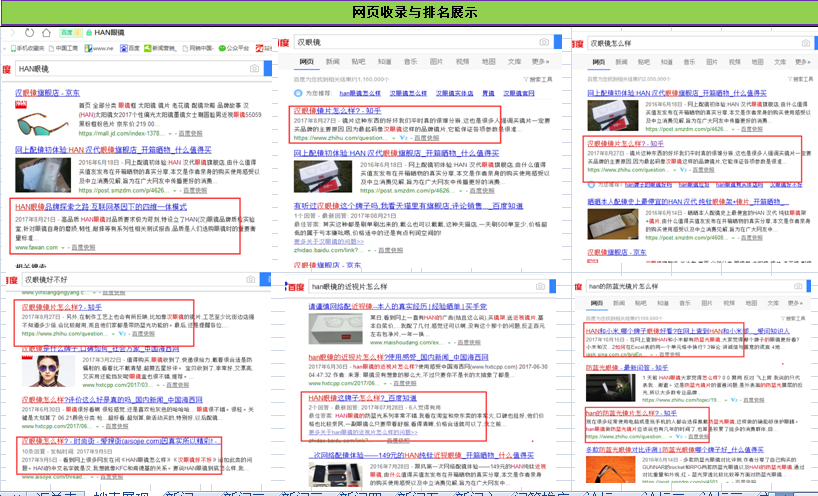Click blue search button beside han眼镜的近视片怎么样

(552, 286)
